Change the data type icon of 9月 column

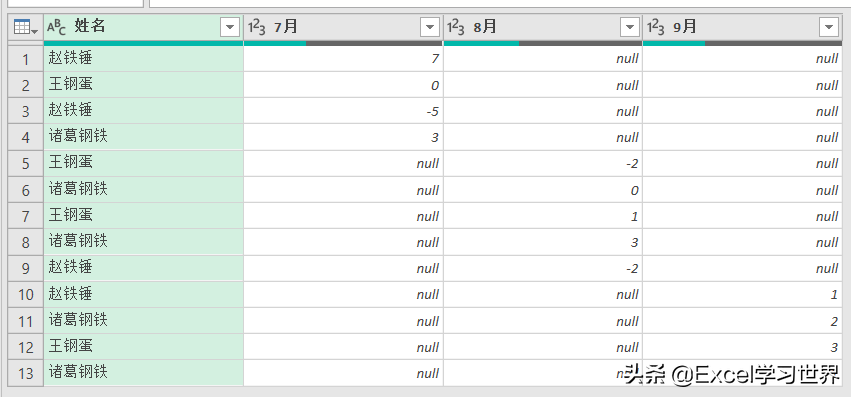(x=655, y=27)
